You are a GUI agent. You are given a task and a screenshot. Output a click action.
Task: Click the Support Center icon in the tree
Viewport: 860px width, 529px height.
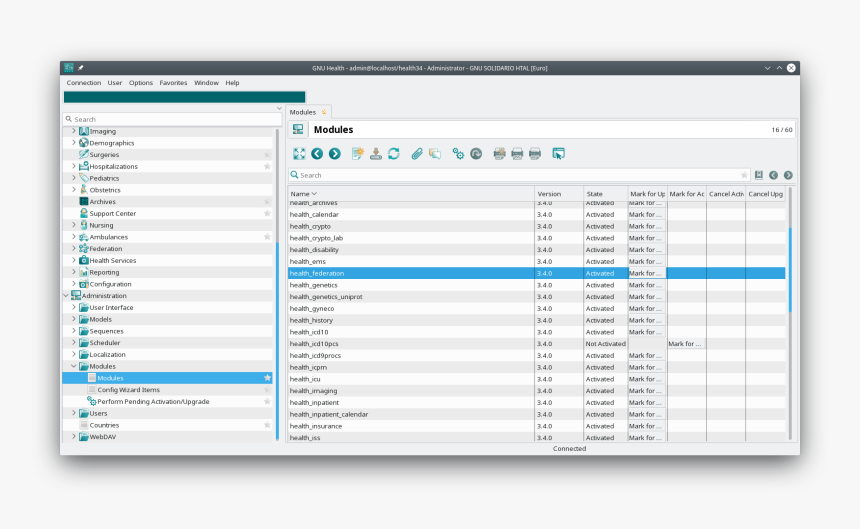click(84, 213)
